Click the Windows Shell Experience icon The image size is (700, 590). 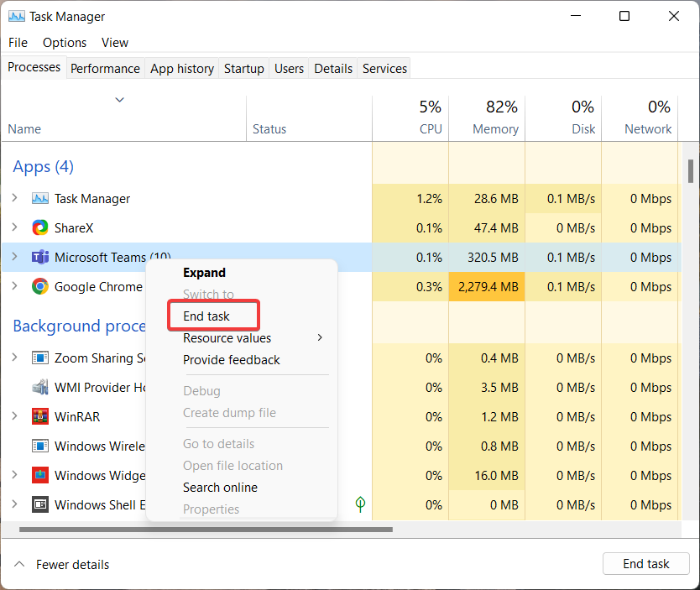40,504
